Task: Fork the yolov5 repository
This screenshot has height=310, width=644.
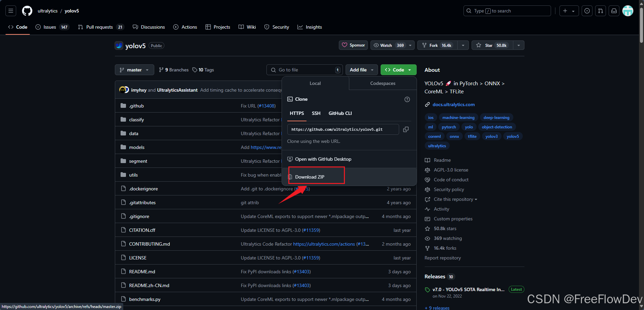Action: point(438,45)
